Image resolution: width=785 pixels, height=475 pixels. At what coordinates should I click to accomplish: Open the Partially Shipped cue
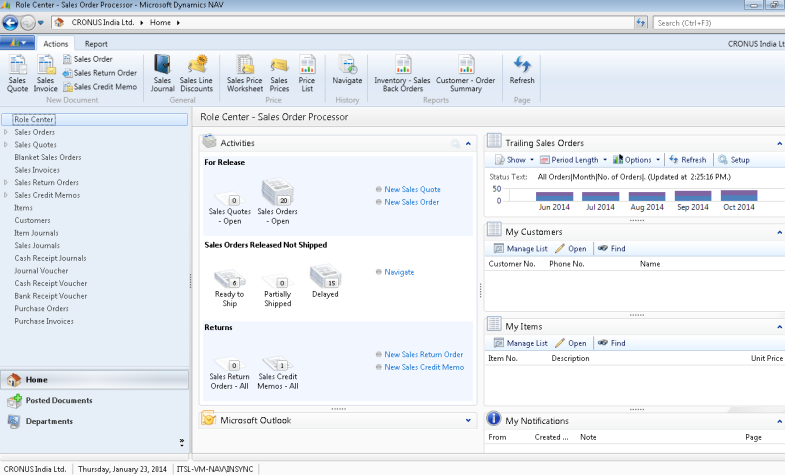pos(278,290)
